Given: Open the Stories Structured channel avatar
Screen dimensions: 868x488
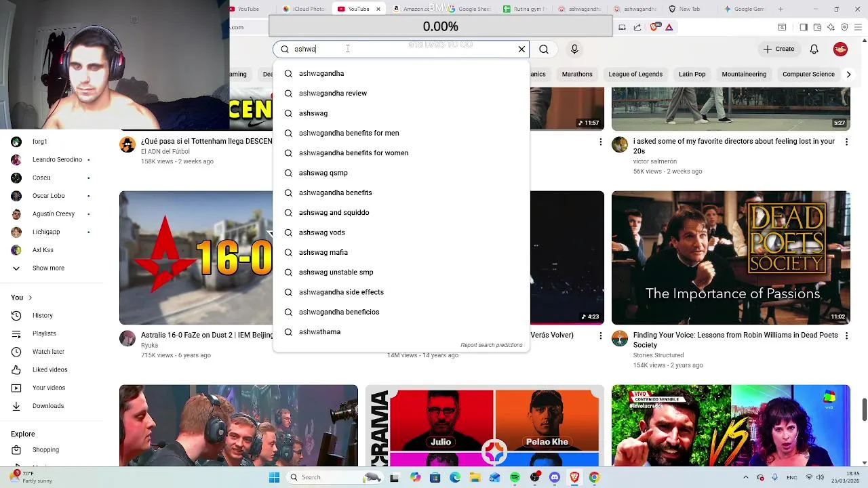Looking at the screenshot, I should point(620,339).
